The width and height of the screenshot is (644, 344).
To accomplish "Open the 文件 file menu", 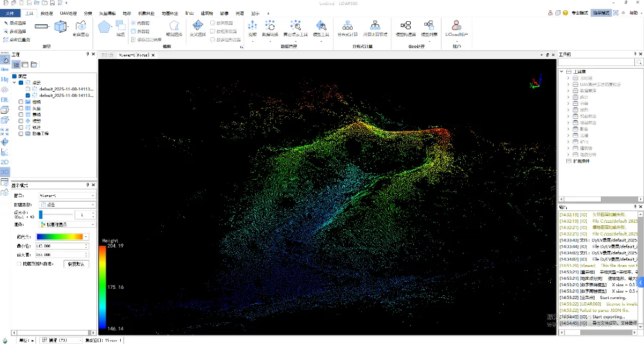I will pos(10,13).
